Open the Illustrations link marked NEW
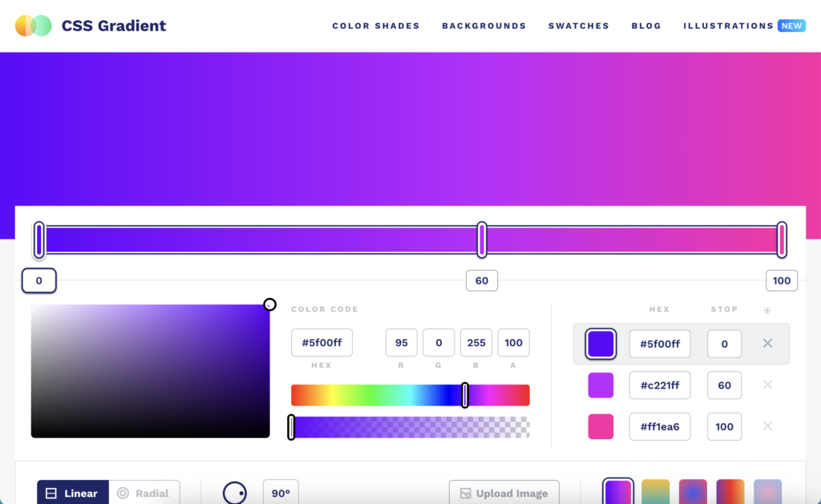The height and width of the screenshot is (504, 821). click(728, 26)
